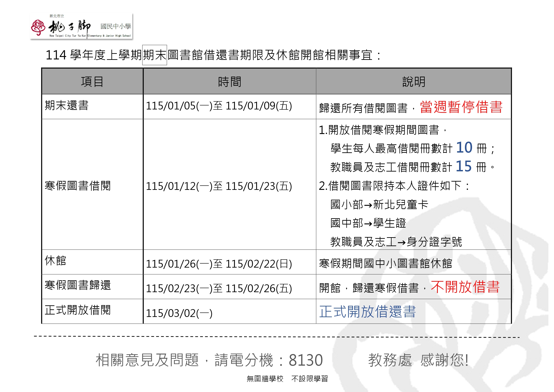
Task: Click the 國民中小學 text in header logo
Action: (x=116, y=26)
